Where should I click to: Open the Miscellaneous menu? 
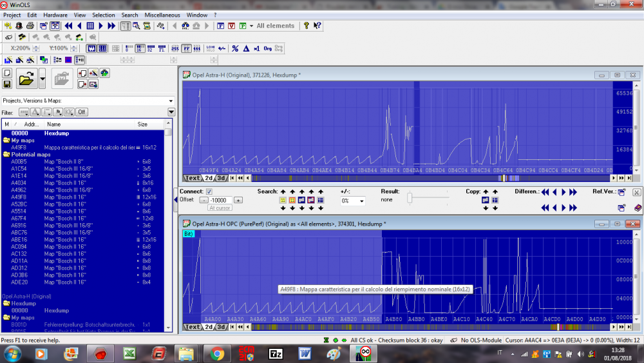[x=162, y=15]
